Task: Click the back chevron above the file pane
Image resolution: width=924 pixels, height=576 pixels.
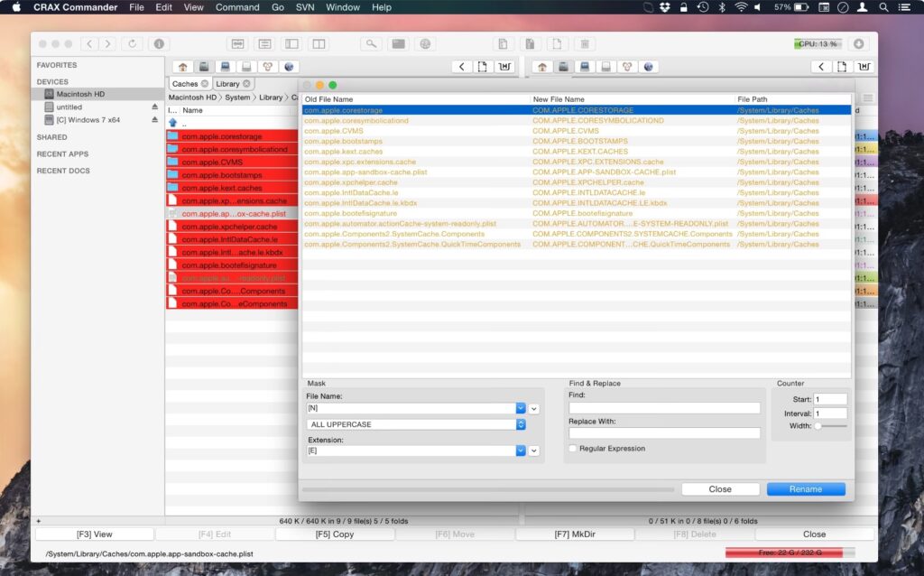Action: 461,66
